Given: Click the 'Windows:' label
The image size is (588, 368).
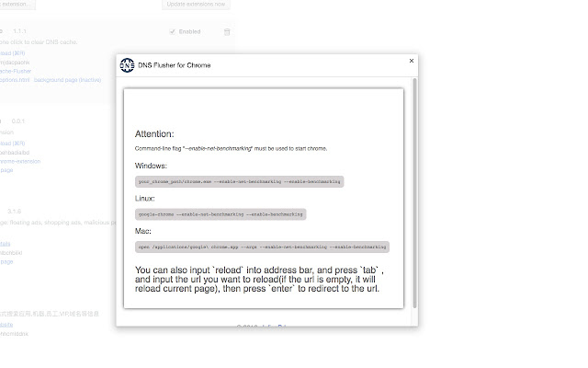Looking at the screenshot, I should click(x=151, y=166).
